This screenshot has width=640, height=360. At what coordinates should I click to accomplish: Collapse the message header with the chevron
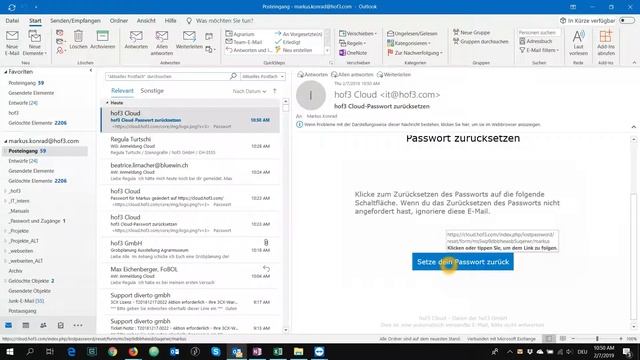click(633, 127)
